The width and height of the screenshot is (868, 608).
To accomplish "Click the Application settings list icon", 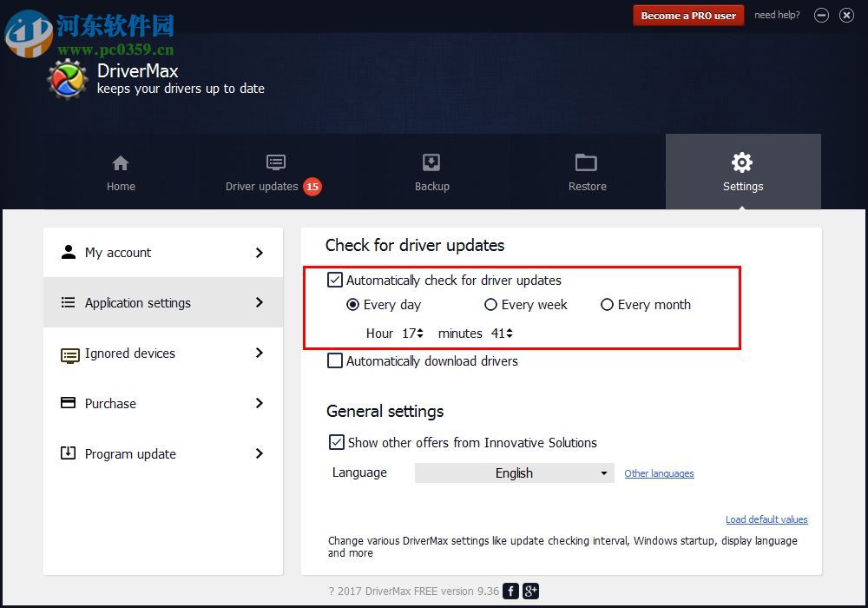I will coord(68,302).
